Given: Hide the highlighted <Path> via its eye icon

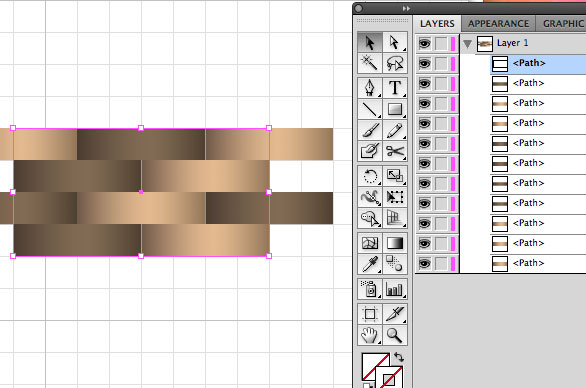Looking at the screenshot, I should point(424,63).
